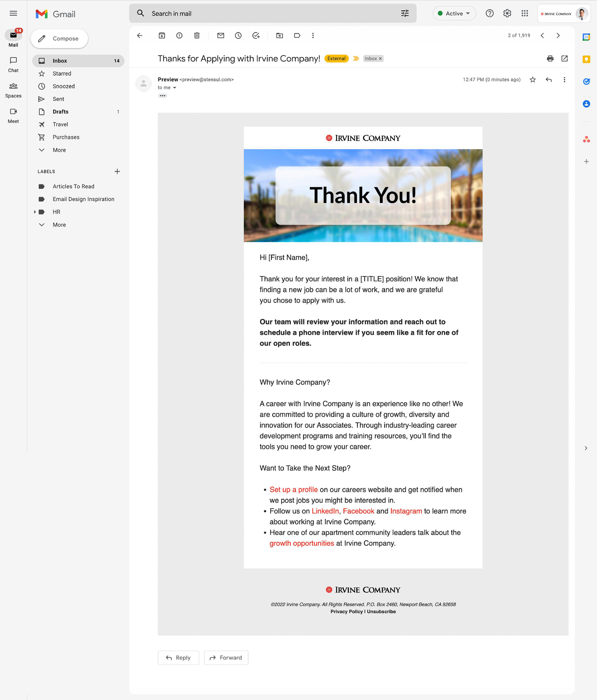Open Google Calendar side panel

coord(586,37)
